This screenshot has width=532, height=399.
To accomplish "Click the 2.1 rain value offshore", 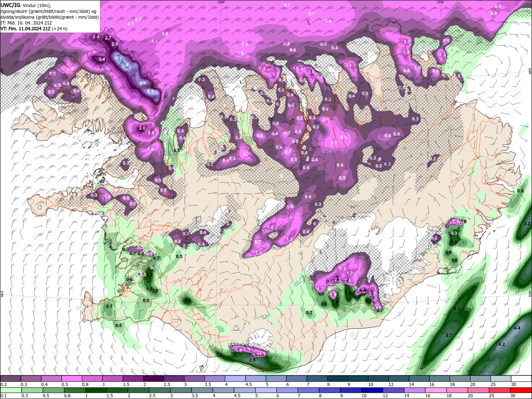I will (x=457, y=309).
